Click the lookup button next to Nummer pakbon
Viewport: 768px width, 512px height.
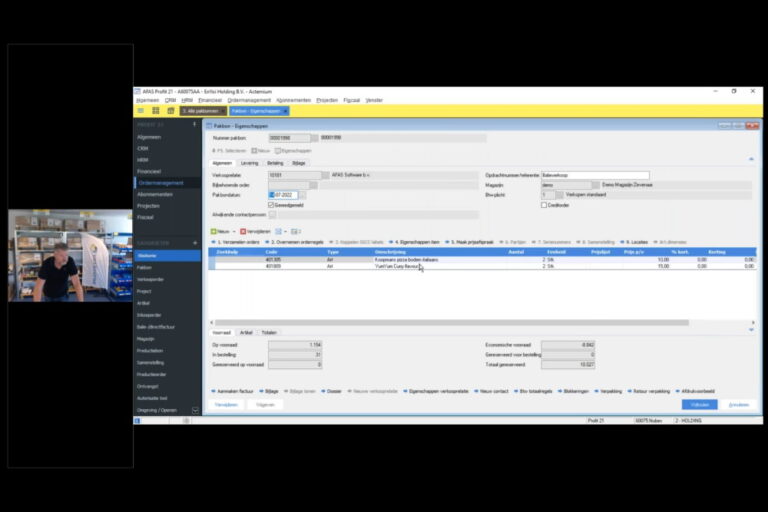[x=314, y=138]
